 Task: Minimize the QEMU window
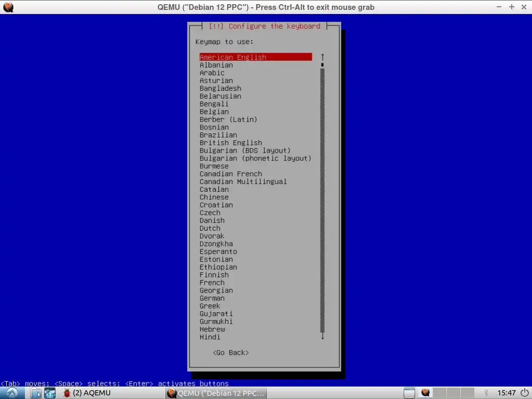pyautogui.click(x=499, y=7)
